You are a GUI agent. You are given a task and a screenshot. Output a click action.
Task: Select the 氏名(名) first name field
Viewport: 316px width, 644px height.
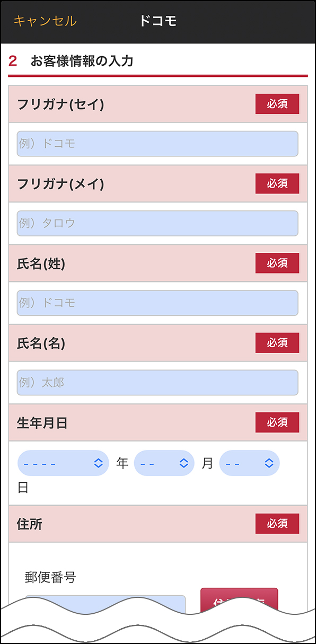point(158,382)
